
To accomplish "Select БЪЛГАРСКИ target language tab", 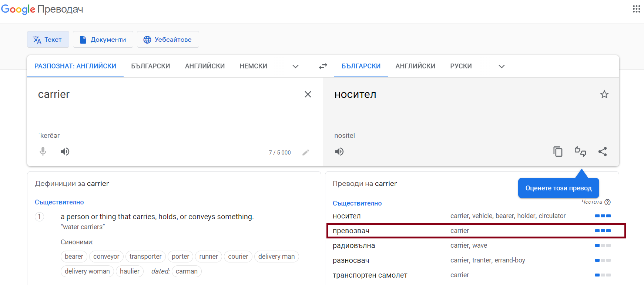I will tap(361, 66).
